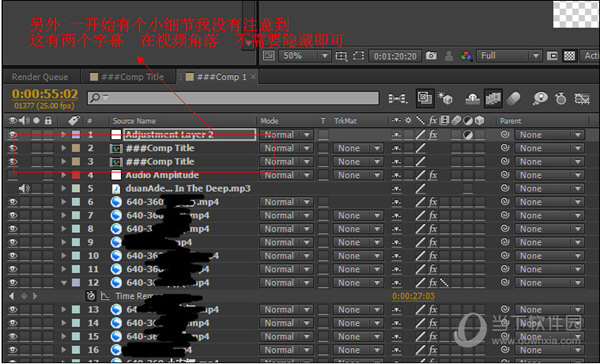The height and width of the screenshot is (364, 600).
Task: Switch to the ###Comp Title tab
Action: click(x=127, y=77)
